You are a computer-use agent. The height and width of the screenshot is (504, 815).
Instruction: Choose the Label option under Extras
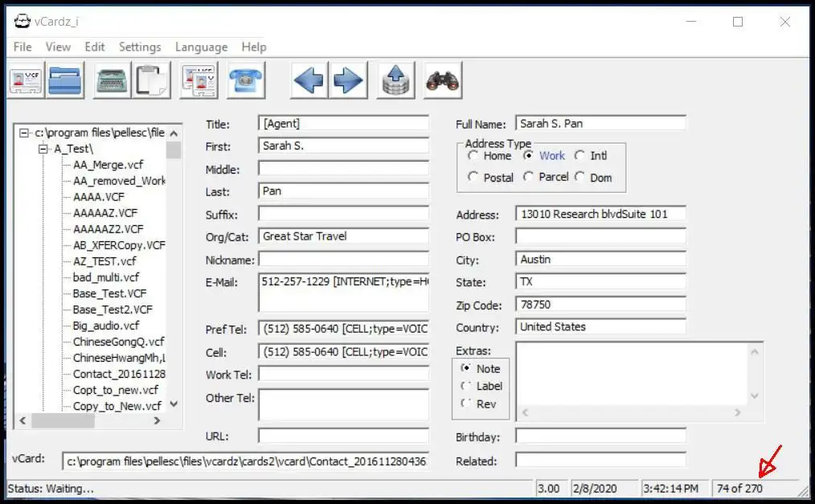point(466,386)
